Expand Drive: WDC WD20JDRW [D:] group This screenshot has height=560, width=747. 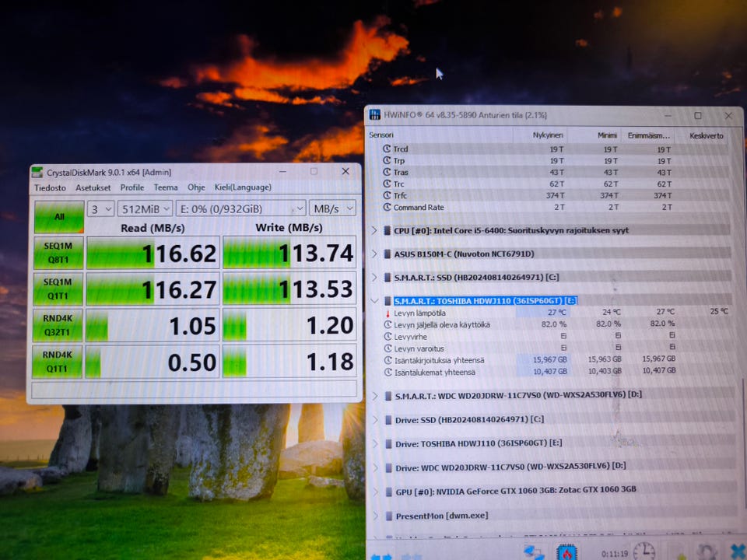tap(375, 468)
